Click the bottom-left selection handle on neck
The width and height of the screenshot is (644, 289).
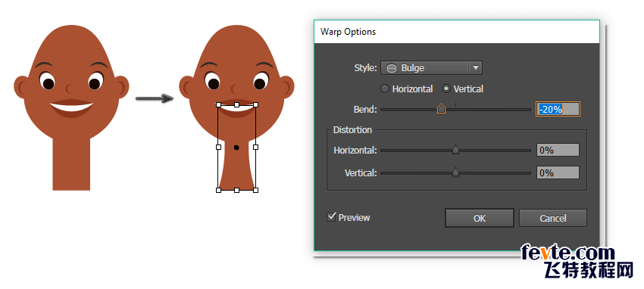click(x=218, y=190)
